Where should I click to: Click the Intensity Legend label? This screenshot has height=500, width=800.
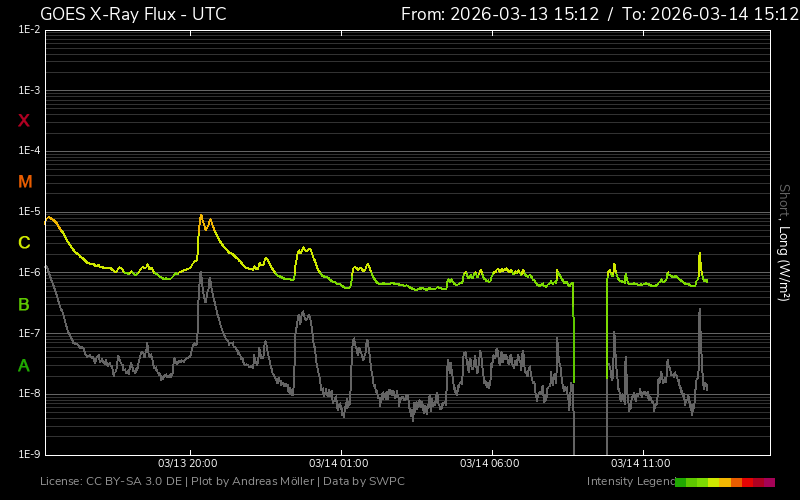[x=631, y=481]
